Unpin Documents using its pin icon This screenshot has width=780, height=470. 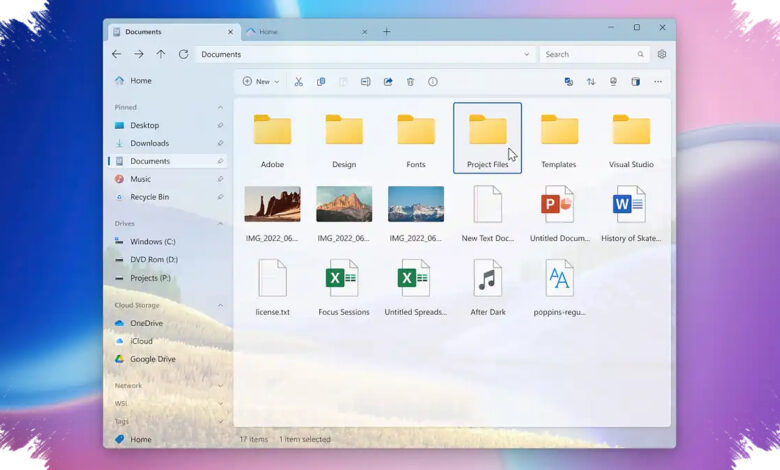tap(220, 161)
